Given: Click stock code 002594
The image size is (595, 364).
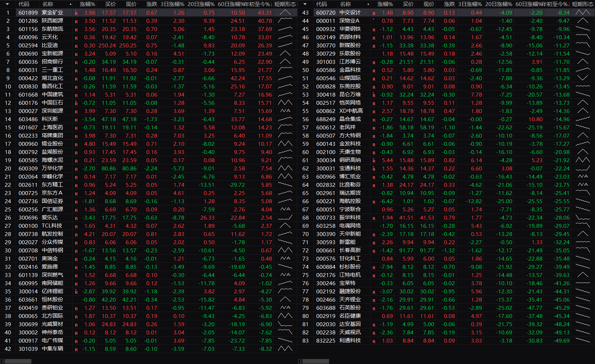Looking at the screenshot, I should tap(28, 45).
